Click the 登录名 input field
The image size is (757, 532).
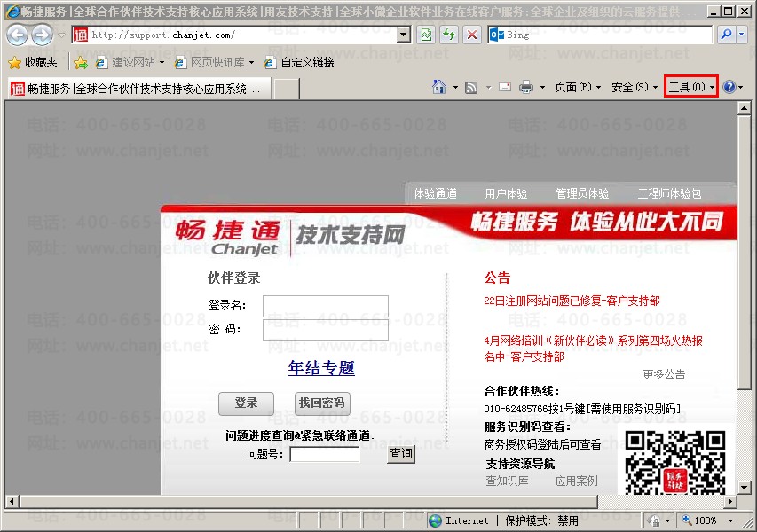point(326,306)
